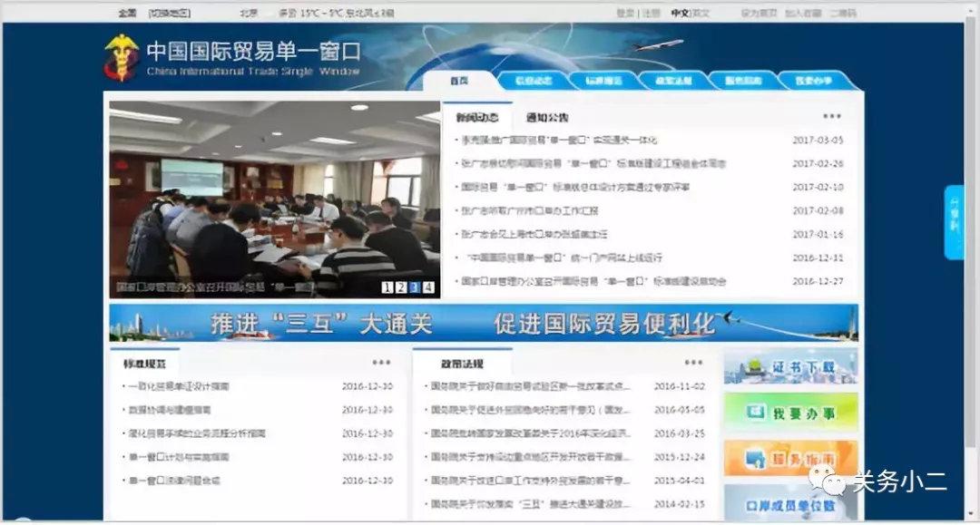Open the 政策法规 section heading
Viewport: 980px width, 525px height.
click(x=462, y=364)
